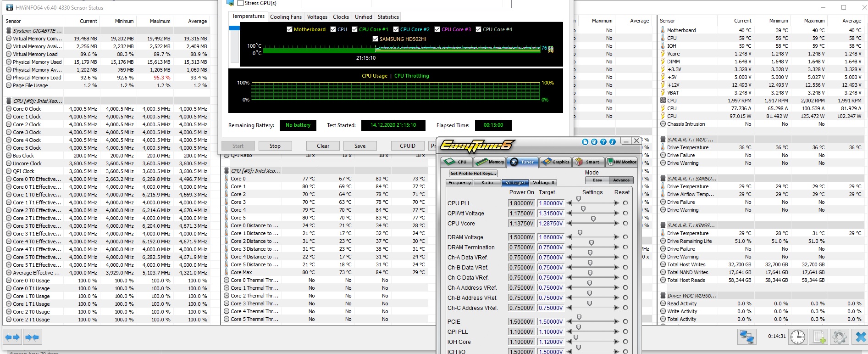Click the clock icon beside the 0:14:31 timer
Screen dimensions: 868x354
pos(798,337)
